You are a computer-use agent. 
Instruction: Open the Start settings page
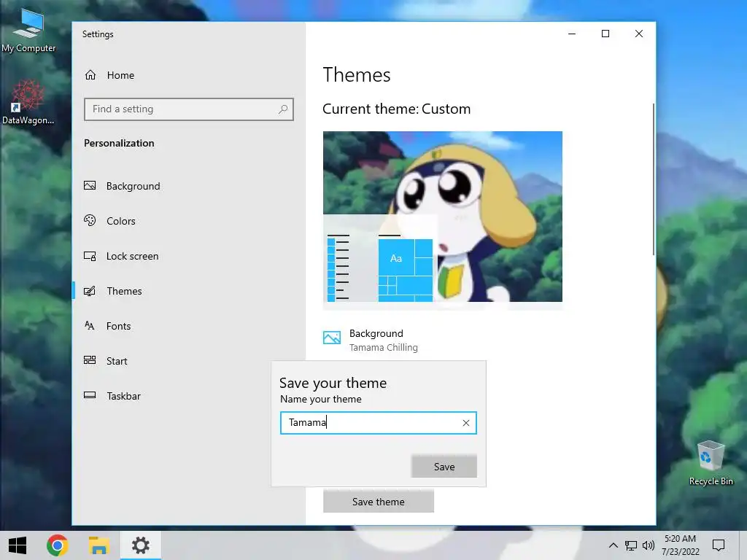pos(189,361)
